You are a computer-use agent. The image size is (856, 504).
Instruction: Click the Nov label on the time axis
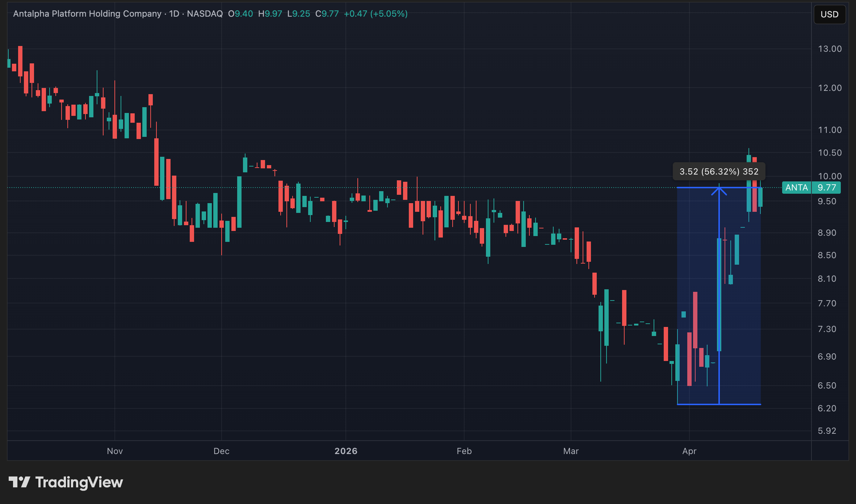(x=115, y=451)
